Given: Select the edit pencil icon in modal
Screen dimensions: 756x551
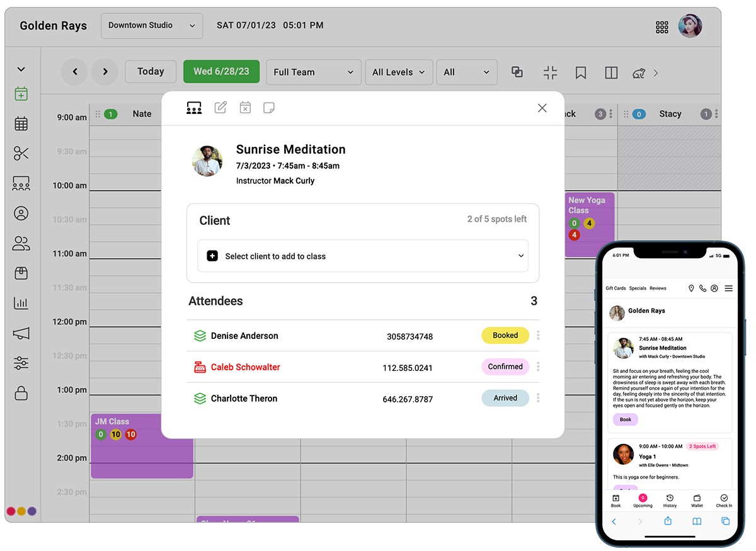Looking at the screenshot, I should [x=220, y=108].
